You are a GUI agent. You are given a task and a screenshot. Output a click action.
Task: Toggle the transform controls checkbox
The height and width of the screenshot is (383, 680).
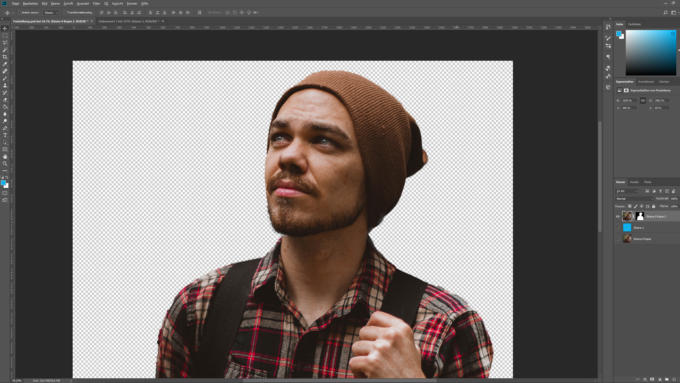(64, 13)
